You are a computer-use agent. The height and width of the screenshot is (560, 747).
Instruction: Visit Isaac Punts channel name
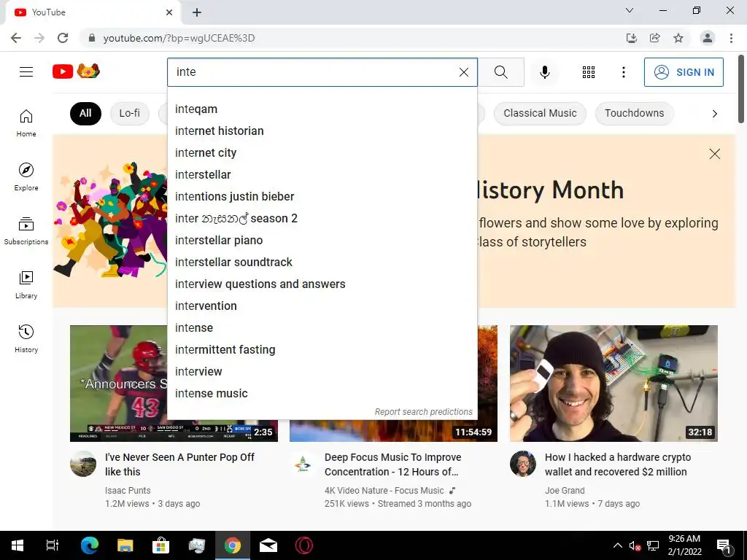pos(128,491)
